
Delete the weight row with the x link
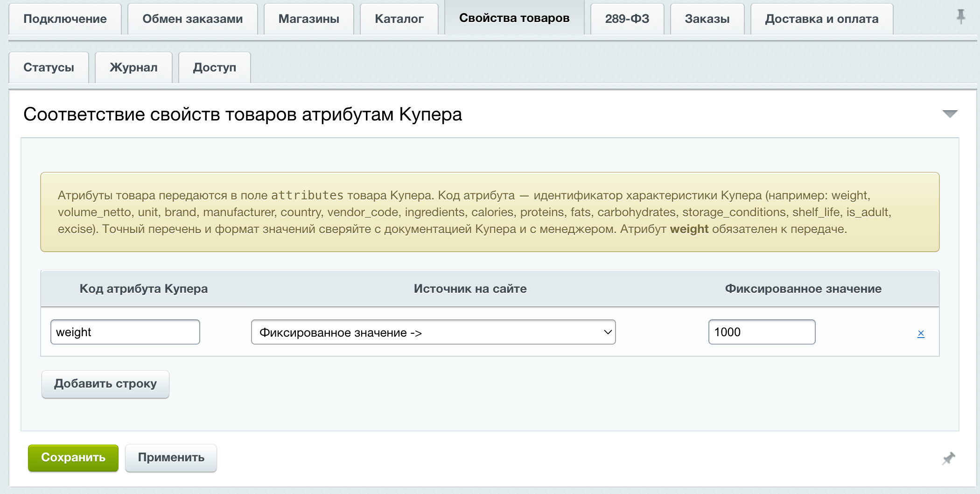click(921, 333)
